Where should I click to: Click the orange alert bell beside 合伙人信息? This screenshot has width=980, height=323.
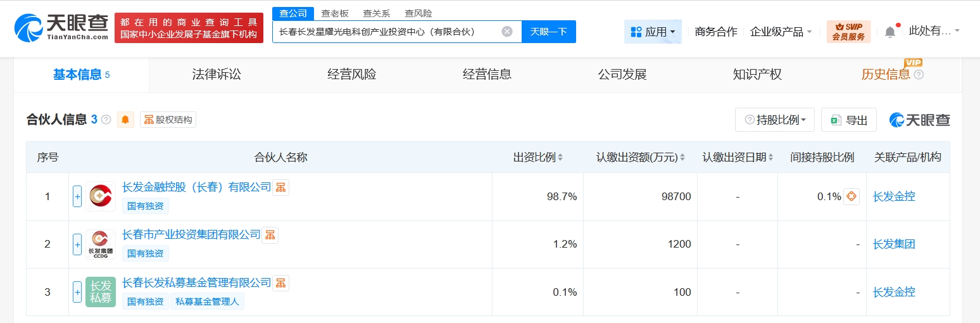(125, 120)
